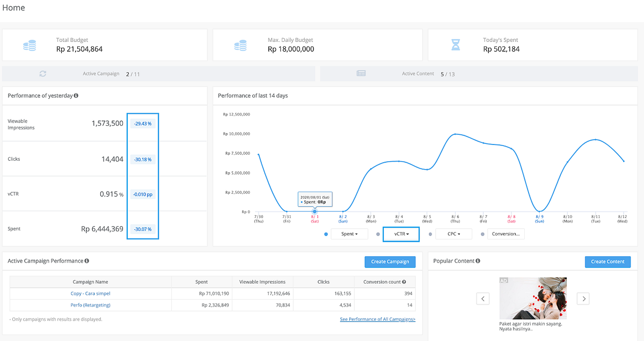Toggle the Spent series indicator on the chart
Screen dimensions: 644x341
(326, 234)
